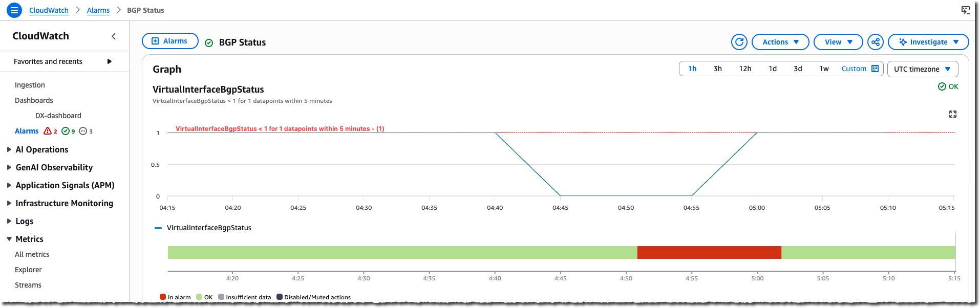Click the 04:45 tick on graph x-axis

[x=560, y=208]
